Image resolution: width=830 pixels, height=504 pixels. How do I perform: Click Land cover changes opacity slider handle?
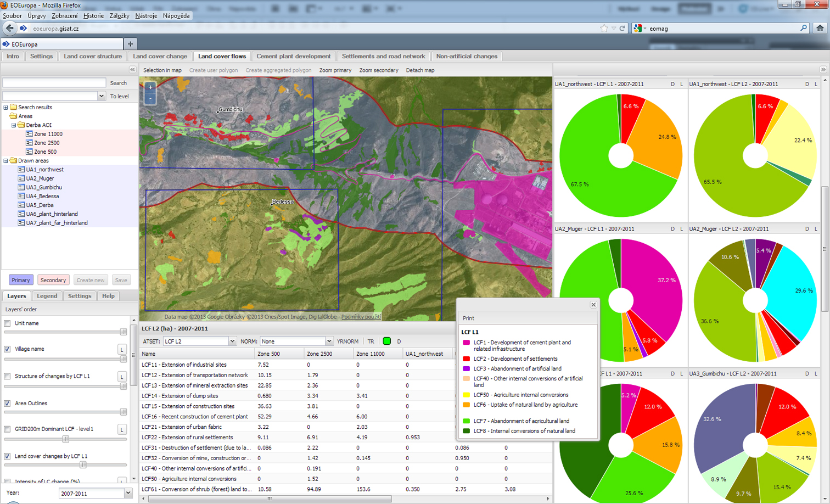click(x=83, y=465)
